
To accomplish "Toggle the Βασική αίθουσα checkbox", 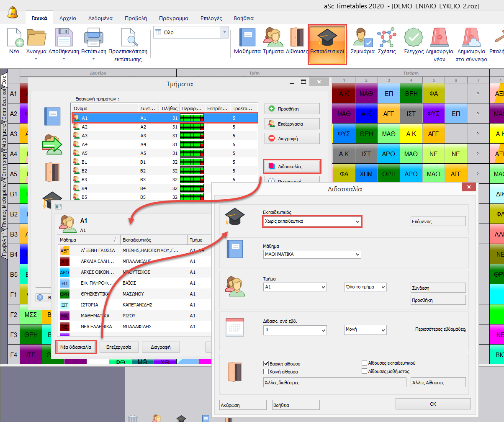I will [x=266, y=364].
